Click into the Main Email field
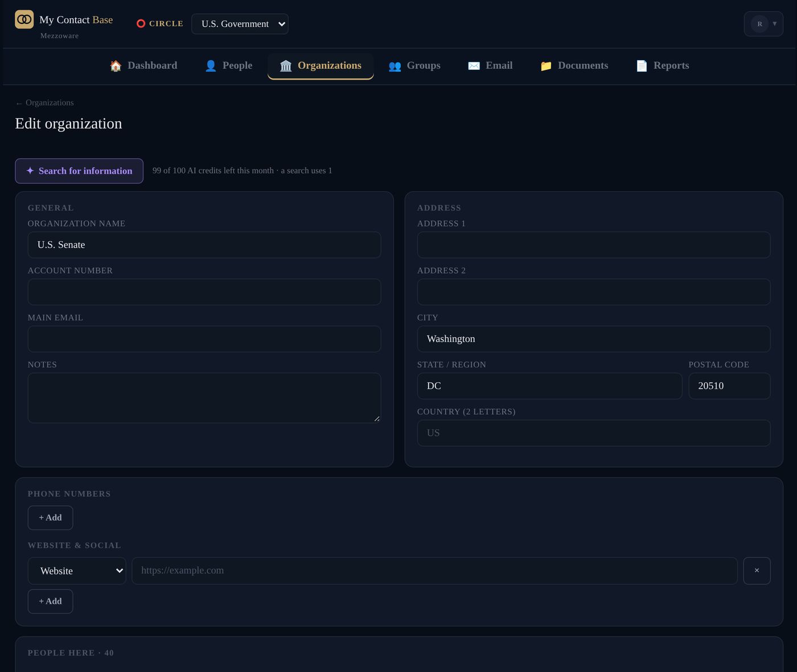The image size is (797, 672). pos(204,339)
